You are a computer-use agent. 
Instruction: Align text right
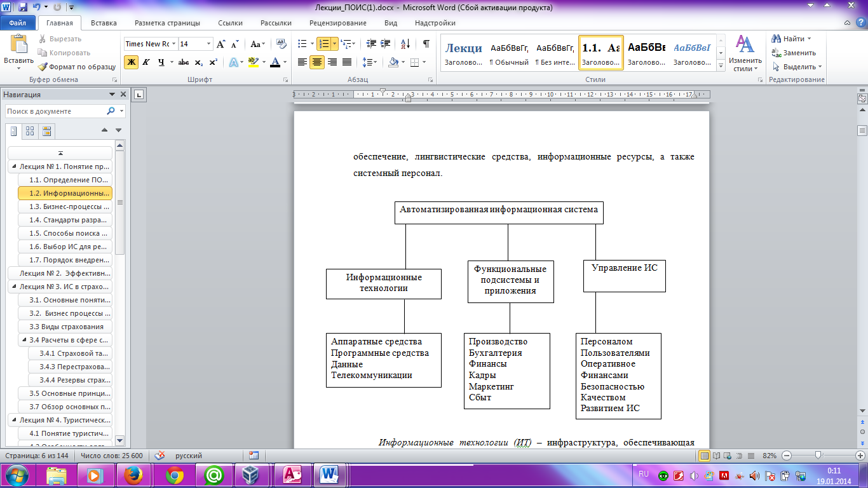click(332, 62)
